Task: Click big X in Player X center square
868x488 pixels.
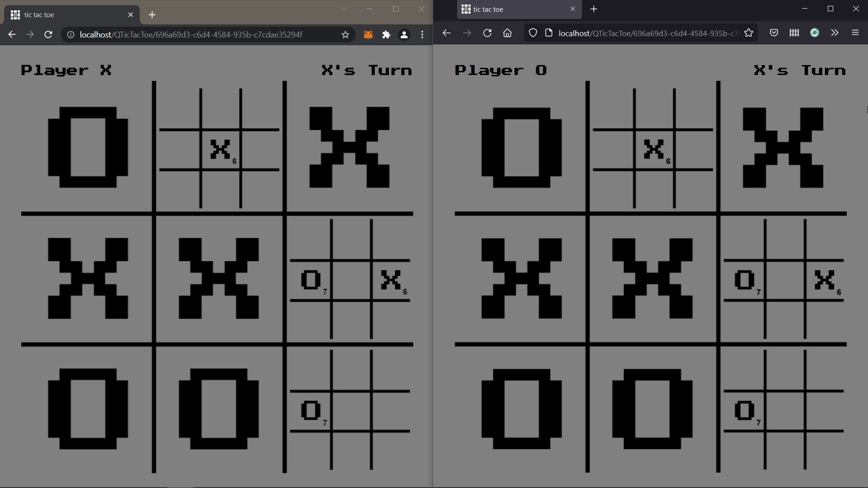Action: coord(219,278)
